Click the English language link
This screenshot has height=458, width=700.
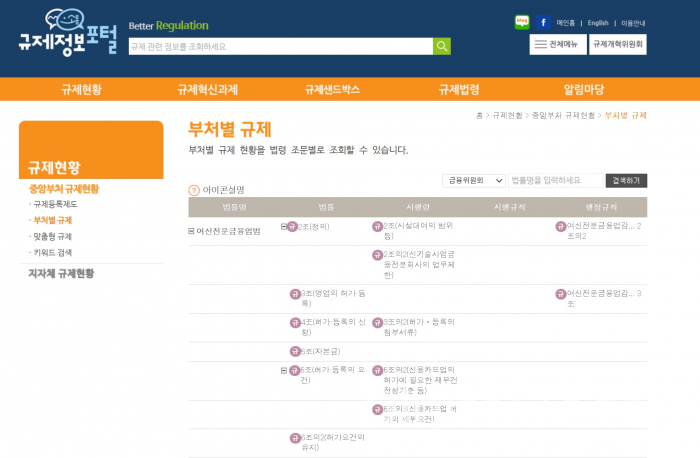pyautogui.click(x=597, y=22)
